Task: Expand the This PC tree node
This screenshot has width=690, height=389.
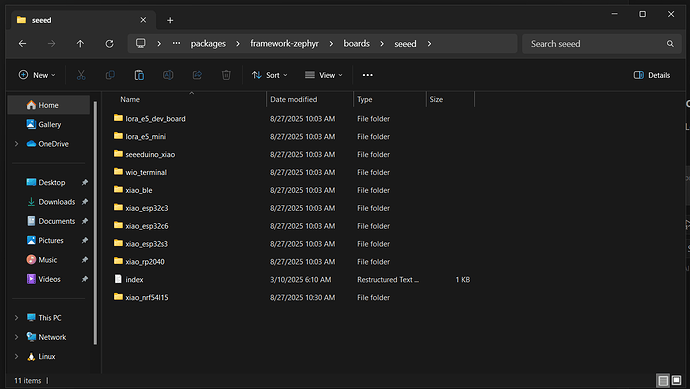Action: [x=17, y=318]
